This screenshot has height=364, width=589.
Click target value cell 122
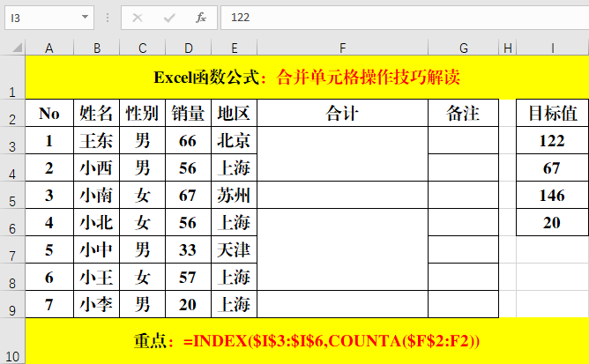coord(553,140)
